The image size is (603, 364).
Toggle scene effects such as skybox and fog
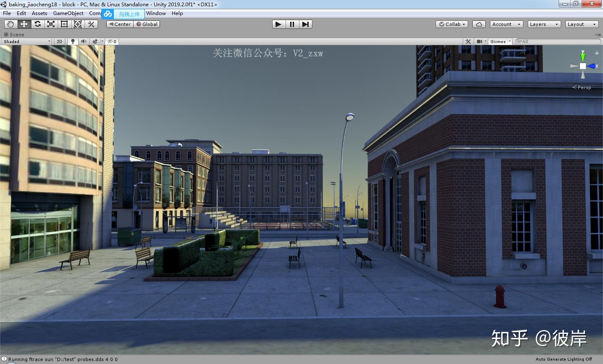[95, 41]
